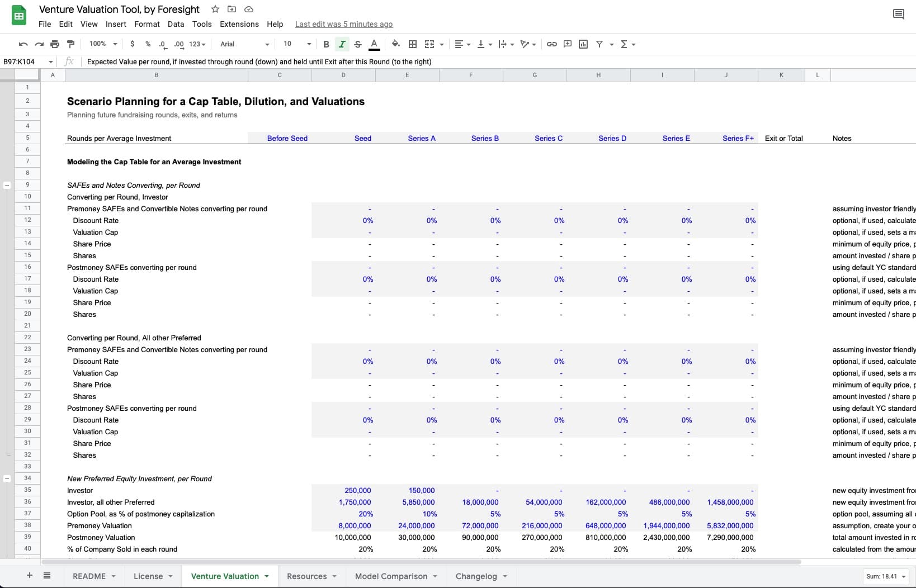
Task: Toggle bold formatting
Action: (326, 44)
